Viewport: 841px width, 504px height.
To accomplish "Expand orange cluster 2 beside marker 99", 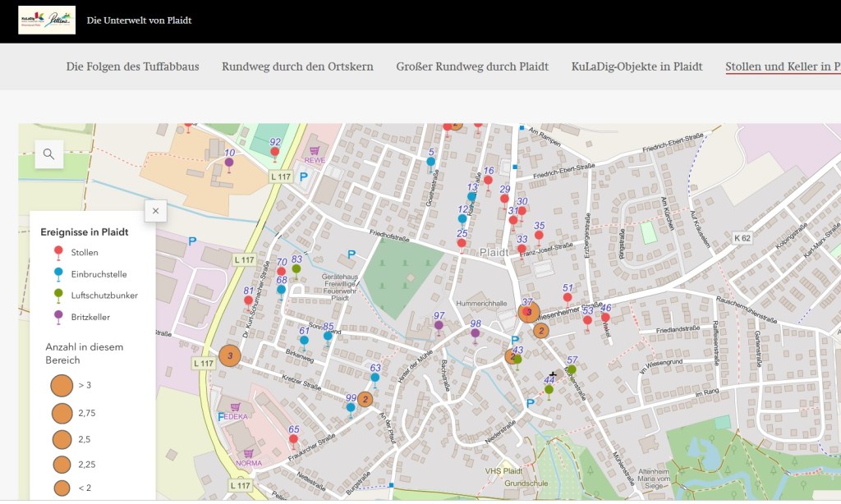I will coord(365,400).
